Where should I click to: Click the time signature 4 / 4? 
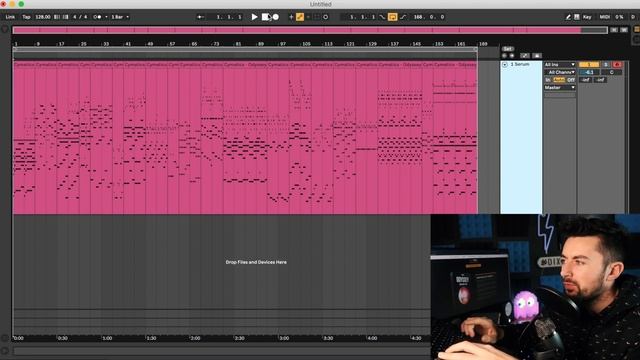click(80, 17)
